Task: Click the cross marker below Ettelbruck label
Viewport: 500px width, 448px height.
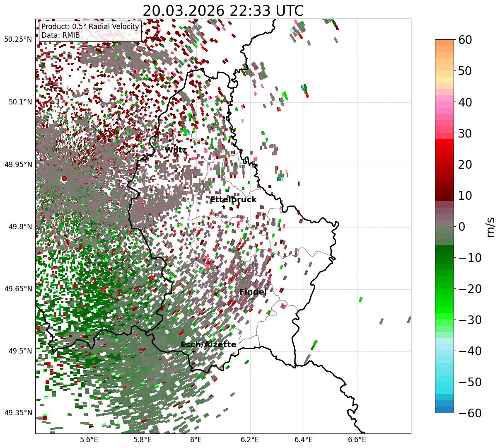Action: (224, 206)
